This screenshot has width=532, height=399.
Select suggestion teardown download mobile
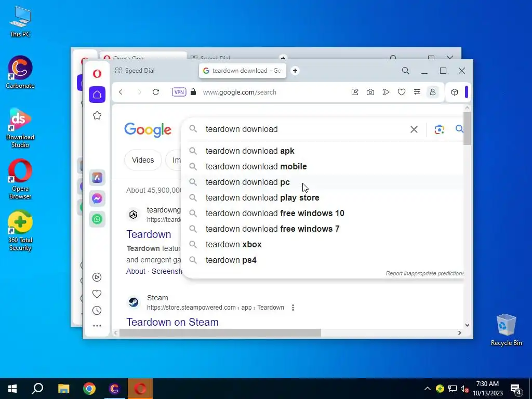pyautogui.click(x=322, y=167)
